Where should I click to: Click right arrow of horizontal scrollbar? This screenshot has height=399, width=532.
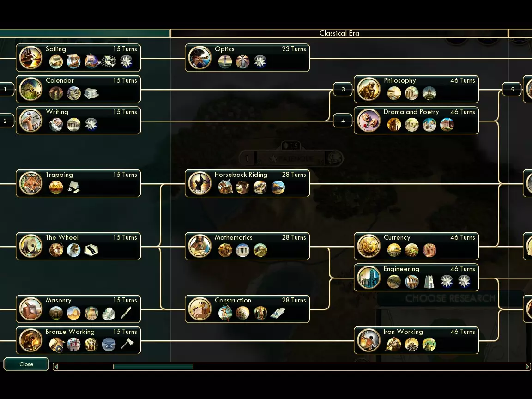526,367
